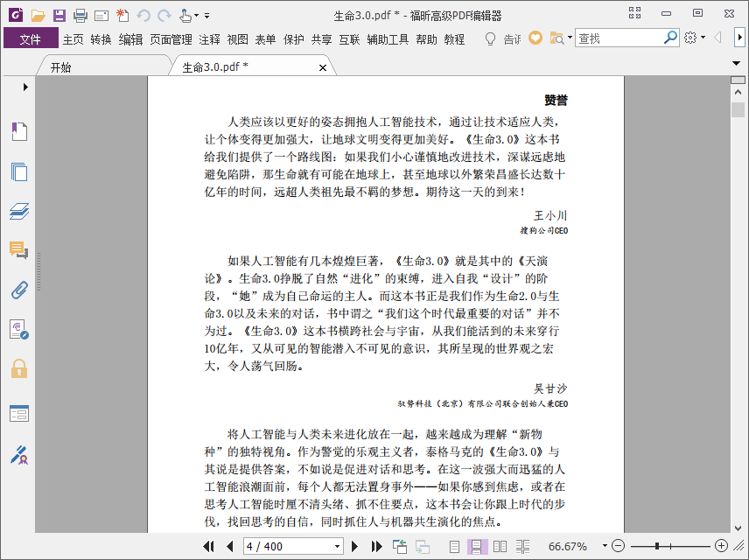The height and width of the screenshot is (560, 749).
Task: Create a new PDF from the blank-page icon
Action: pyautogui.click(x=122, y=15)
